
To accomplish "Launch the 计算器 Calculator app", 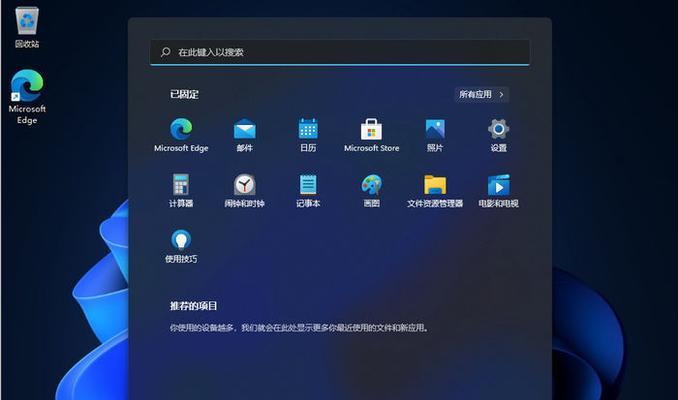I will 181,190.
